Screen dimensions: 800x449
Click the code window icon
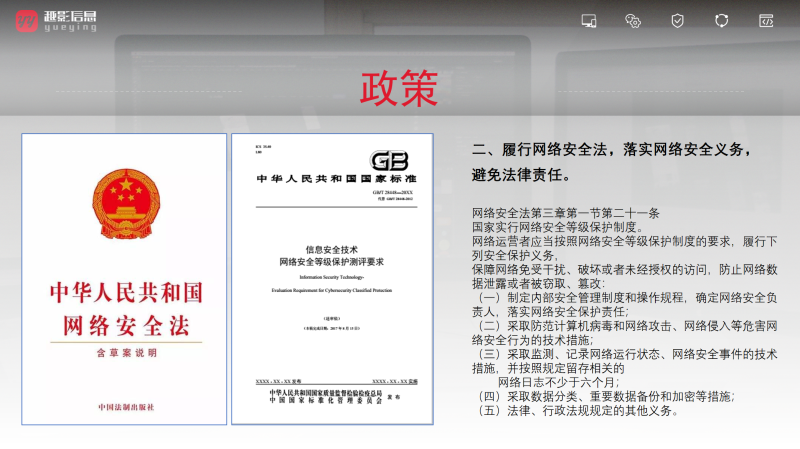(x=766, y=21)
